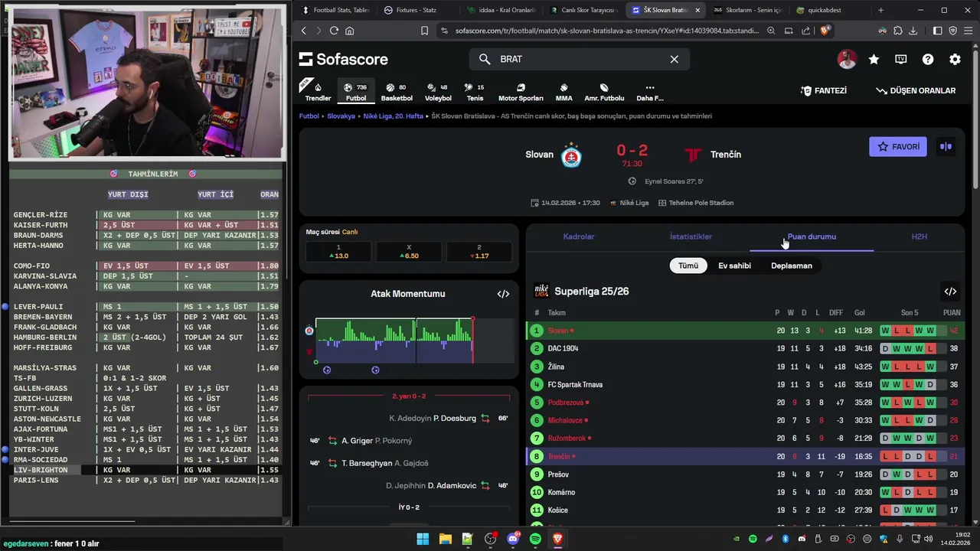This screenshot has width=980, height=551.
Task: Open the page zoom icon in the address bar
Action: 771,31
